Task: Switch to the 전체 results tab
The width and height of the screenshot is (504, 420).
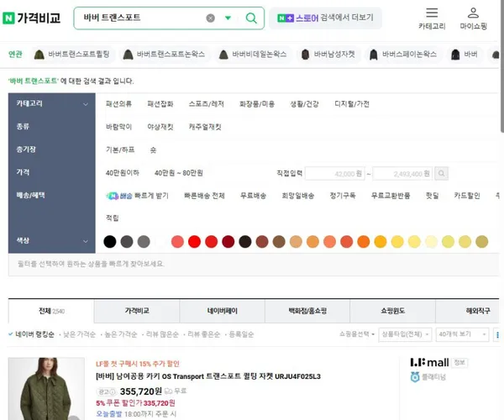Action: pos(51,311)
